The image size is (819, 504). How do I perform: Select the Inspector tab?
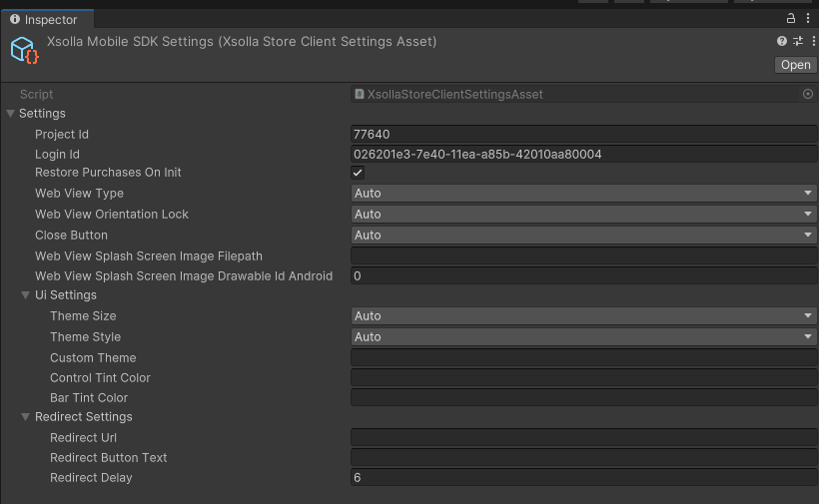click(47, 19)
